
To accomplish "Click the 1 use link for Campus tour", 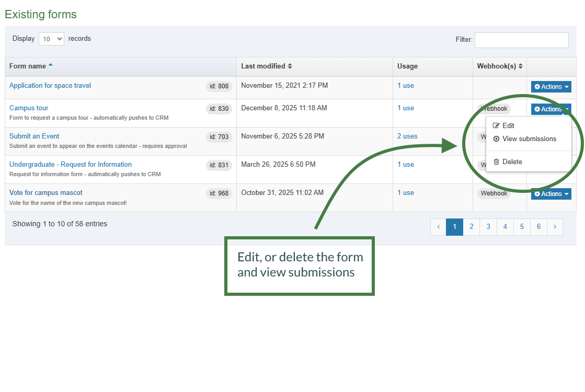I will pos(406,108).
